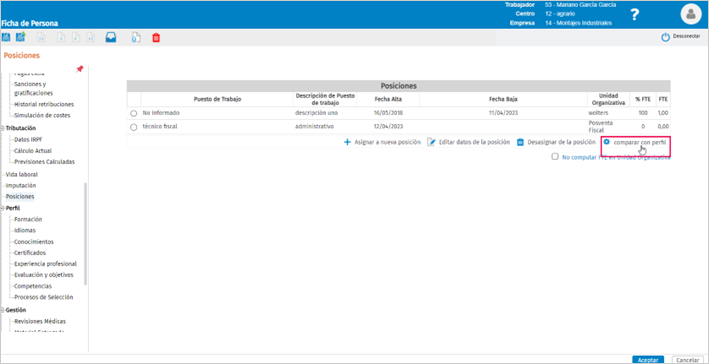Viewport: 709px width, 364px height.
Task: Click '% FTE' column header
Action: 643,99
